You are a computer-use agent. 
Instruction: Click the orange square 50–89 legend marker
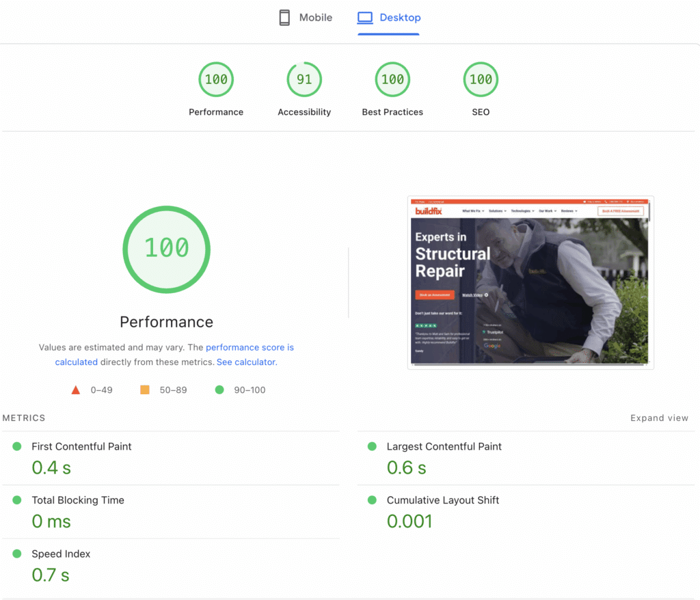click(146, 389)
